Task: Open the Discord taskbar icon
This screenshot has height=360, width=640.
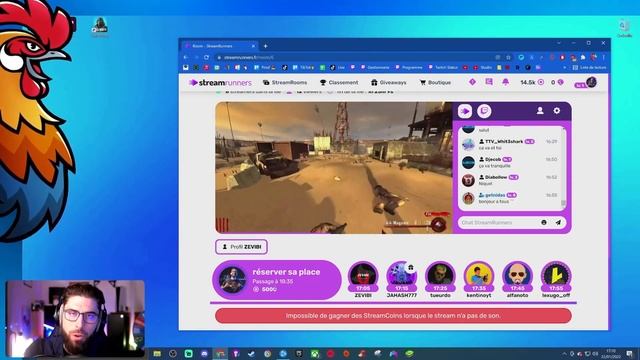Action: pos(204,353)
